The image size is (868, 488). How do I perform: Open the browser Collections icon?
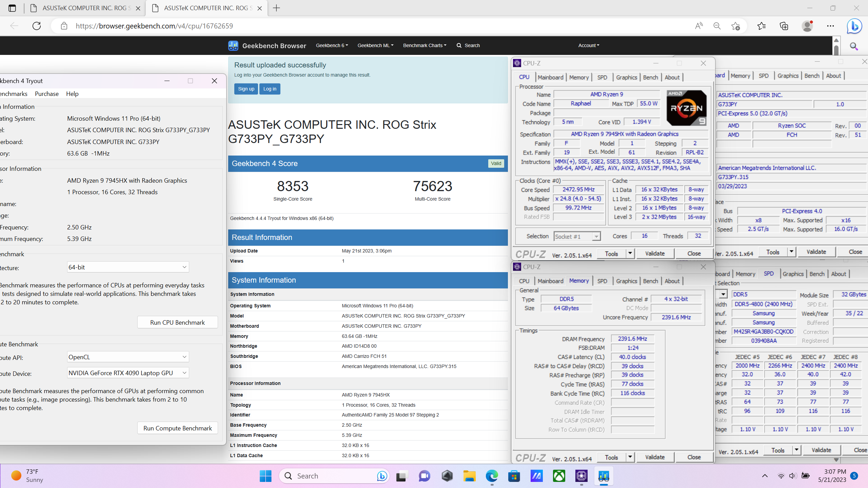(x=784, y=26)
